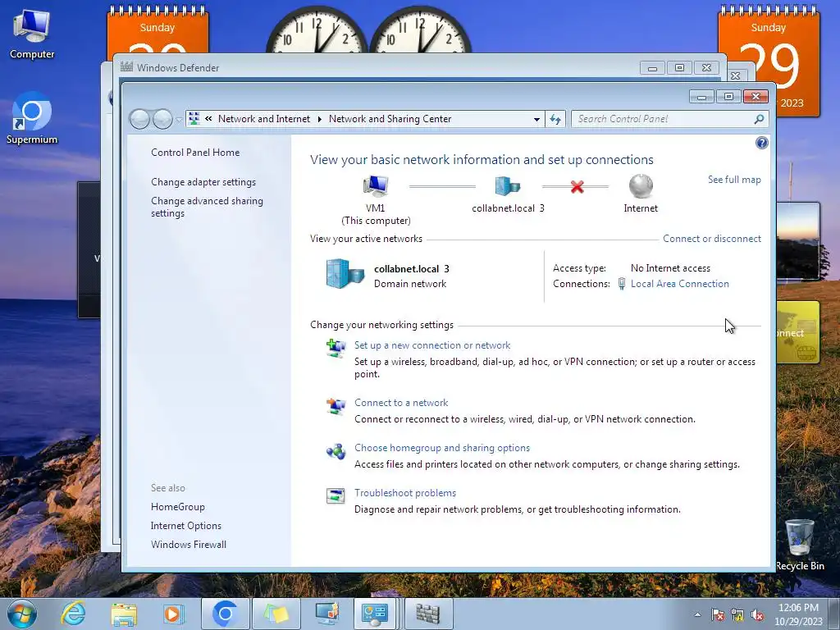Click the Set up new connection icon
The image size is (840, 630).
tap(336, 348)
